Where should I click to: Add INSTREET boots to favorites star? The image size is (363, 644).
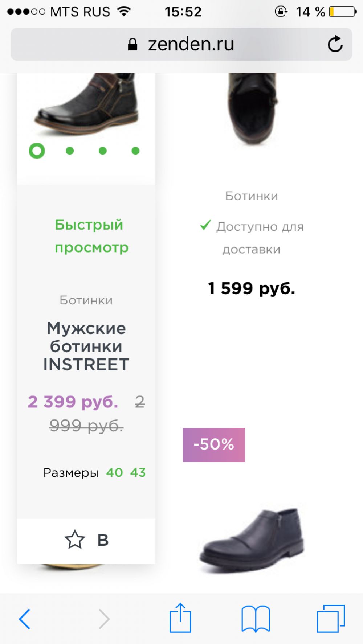click(x=75, y=540)
